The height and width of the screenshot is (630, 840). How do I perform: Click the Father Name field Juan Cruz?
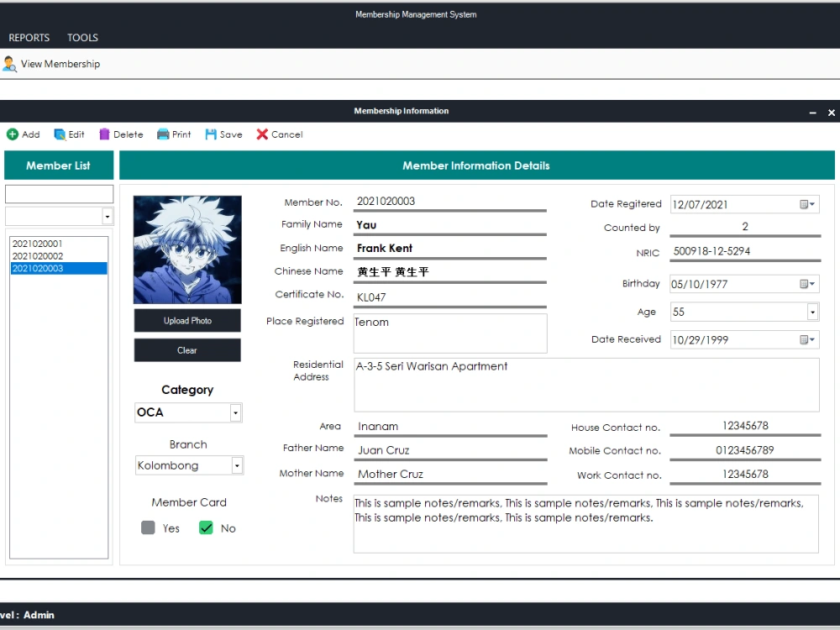pos(450,450)
